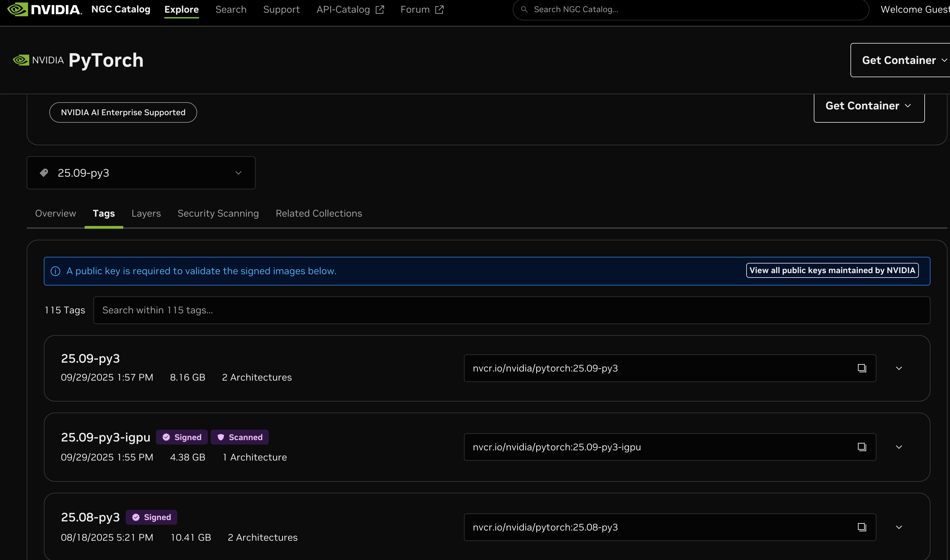
Task: Click the Signed badge on 25.08-py3
Action: pos(151,517)
